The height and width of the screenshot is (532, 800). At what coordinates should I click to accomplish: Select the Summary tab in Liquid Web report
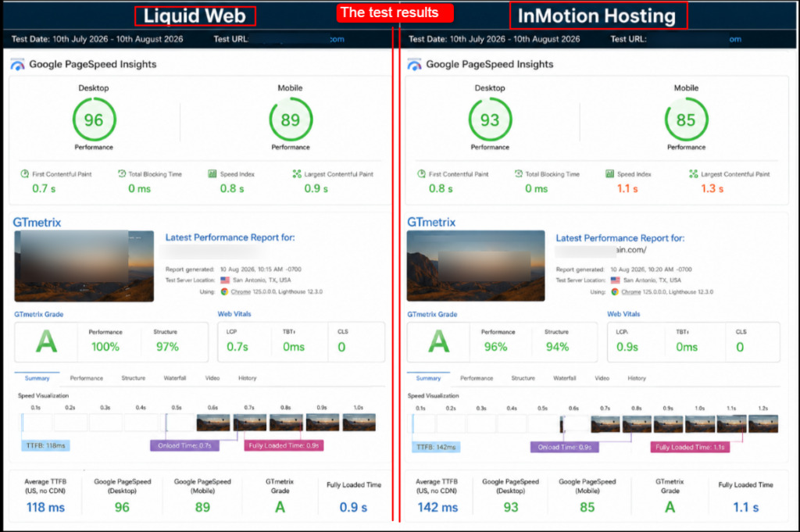[37, 378]
